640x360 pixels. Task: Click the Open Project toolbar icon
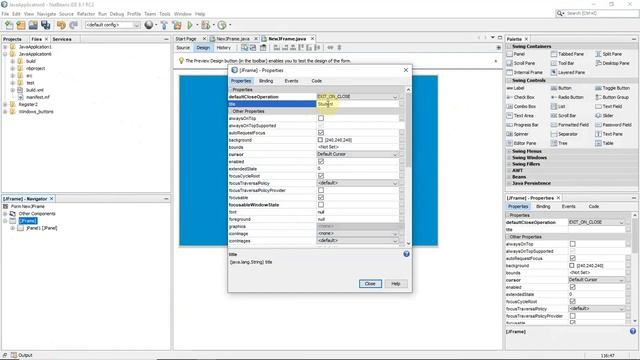coord(33,25)
